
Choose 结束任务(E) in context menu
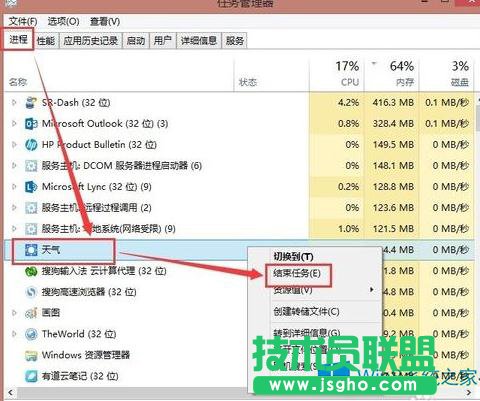[297, 274]
